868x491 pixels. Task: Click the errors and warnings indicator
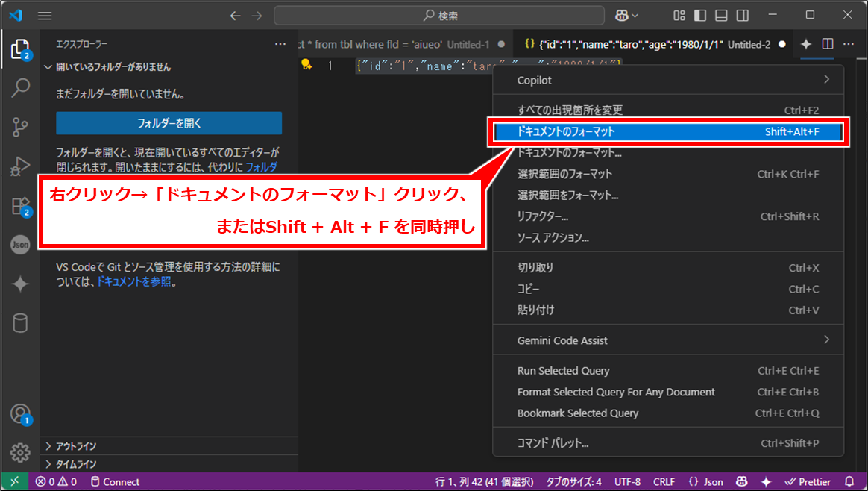pos(56,481)
